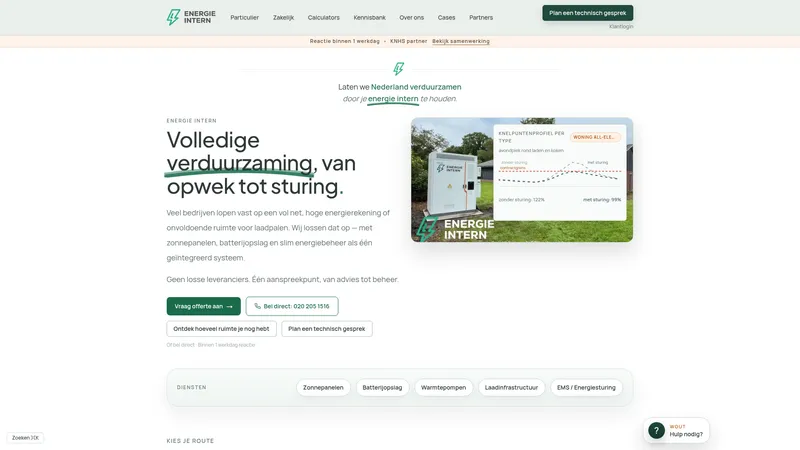Open Cases in the navigation

[446, 17]
